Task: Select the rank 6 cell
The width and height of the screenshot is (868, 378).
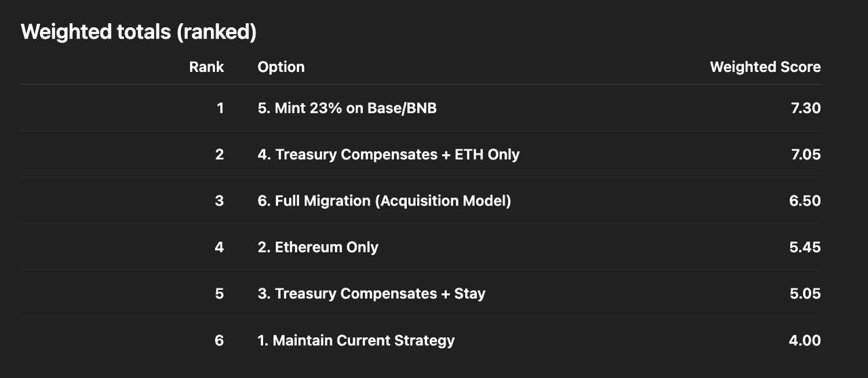Action: click(x=219, y=340)
